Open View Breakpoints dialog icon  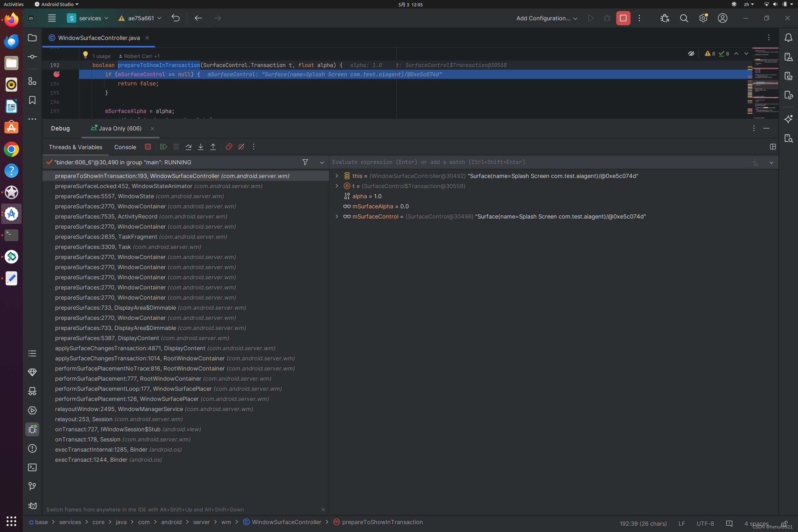[229, 147]
